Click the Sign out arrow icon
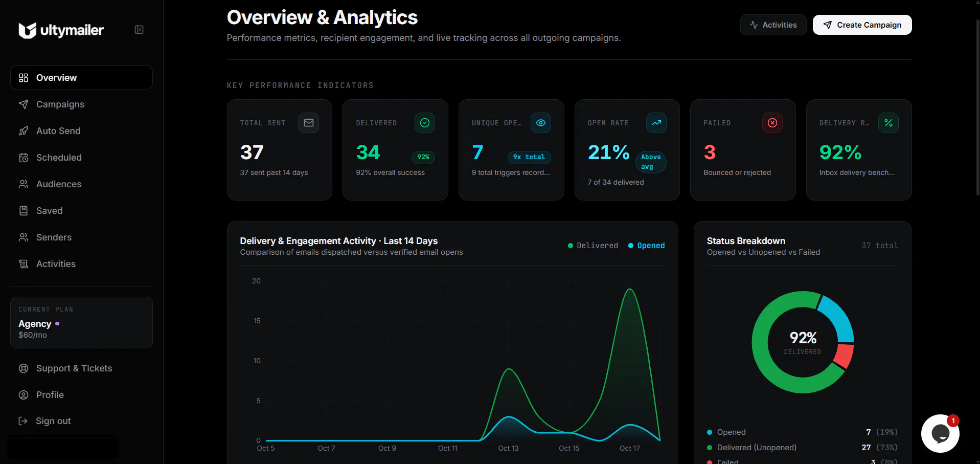 click(x=23, y=421)
